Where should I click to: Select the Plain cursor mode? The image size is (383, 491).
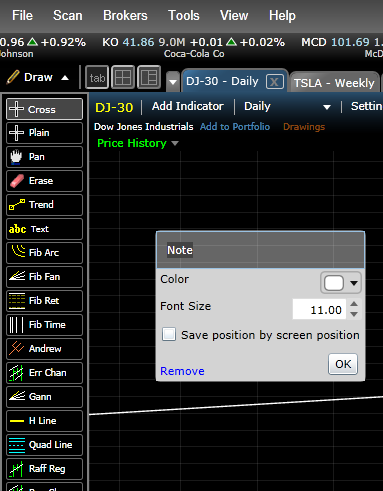[44, 133]
